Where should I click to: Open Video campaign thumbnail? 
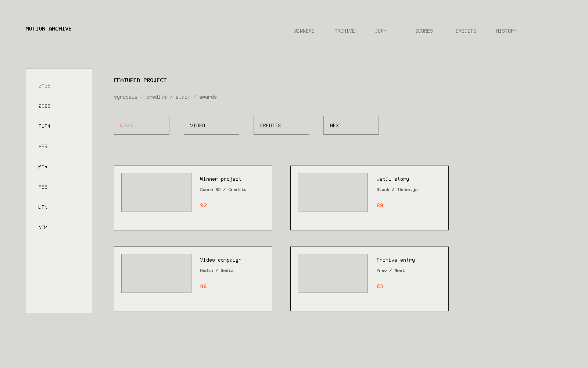coord(156,273)
